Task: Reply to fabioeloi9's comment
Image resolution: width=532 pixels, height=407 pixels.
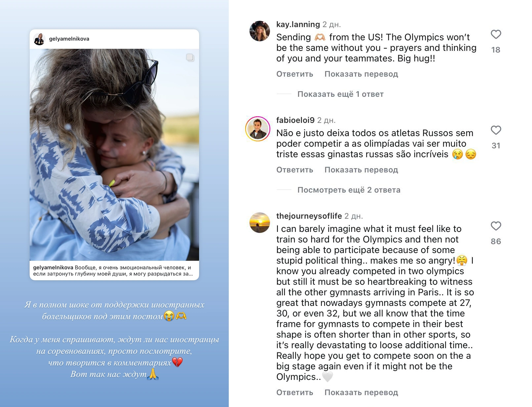Action: tap(294, 170)
